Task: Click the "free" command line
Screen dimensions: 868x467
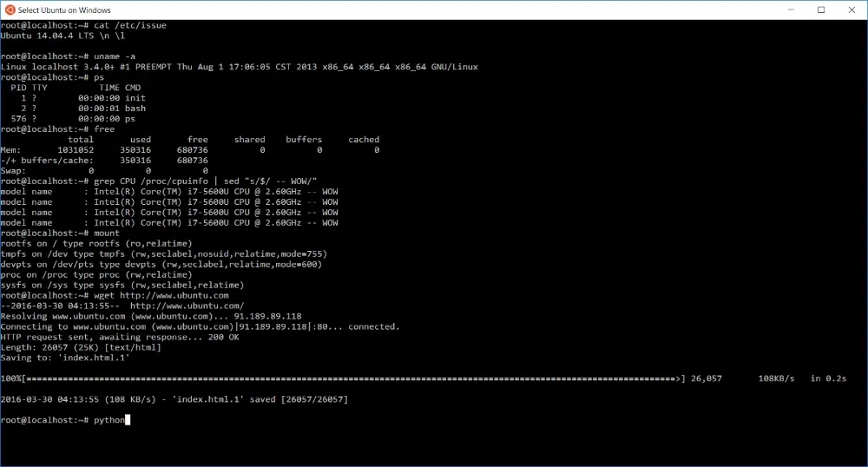Action: (x=57, y=129)
